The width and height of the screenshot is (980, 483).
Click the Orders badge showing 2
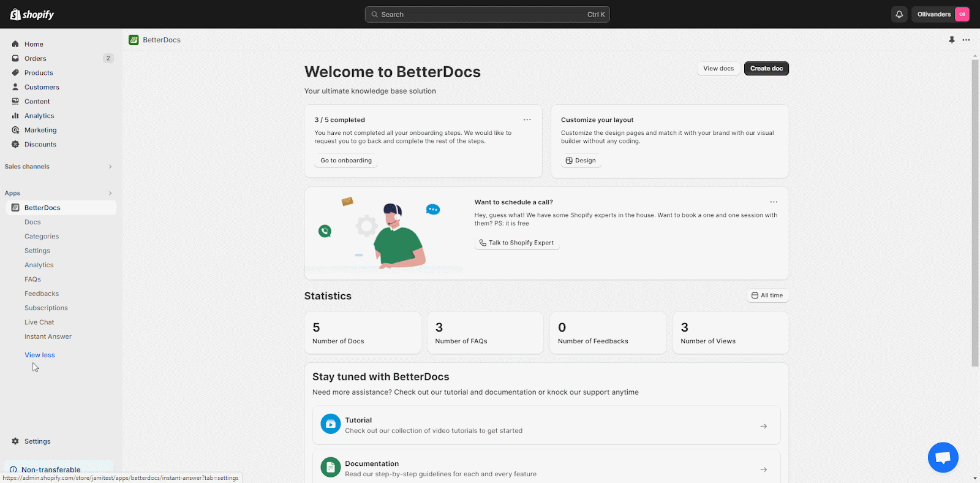click(108, 58)
